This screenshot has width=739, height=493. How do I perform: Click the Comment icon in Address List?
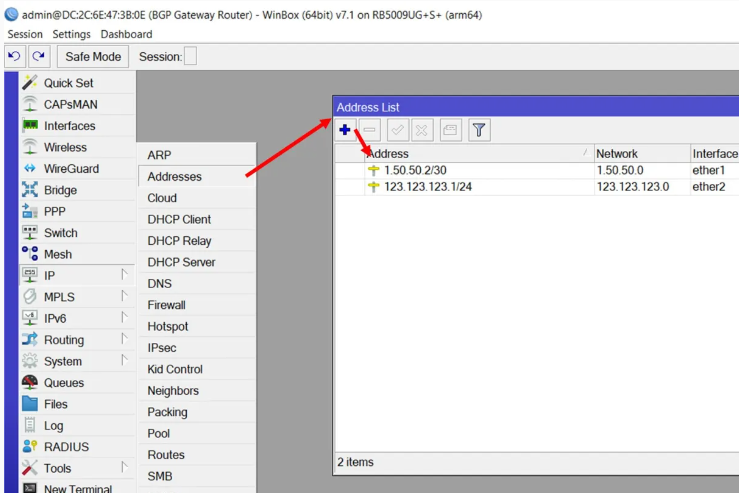click(x=450, y=130)
